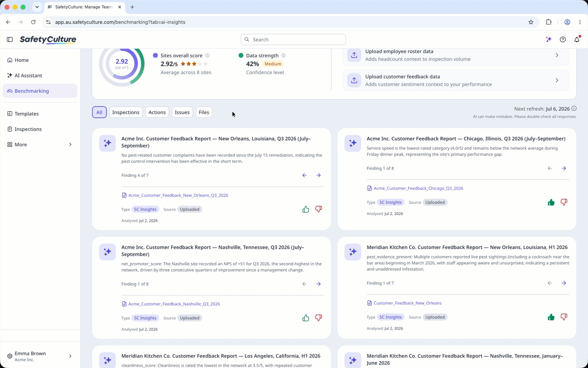Image resolution: width=588 pixels, height=368 pixels.
Task: Open Meridian Kitchen Co. Los Angeles H1 2026 card title
Action: [x=221, y=356]
